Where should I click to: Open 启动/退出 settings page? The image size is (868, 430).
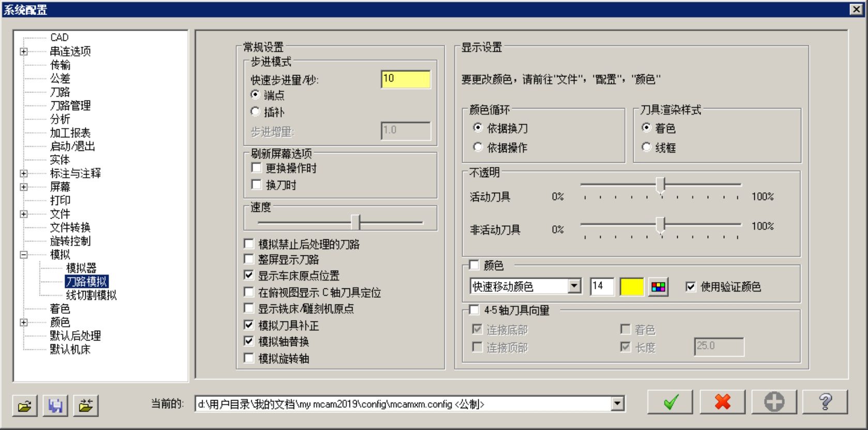point(72,146)
